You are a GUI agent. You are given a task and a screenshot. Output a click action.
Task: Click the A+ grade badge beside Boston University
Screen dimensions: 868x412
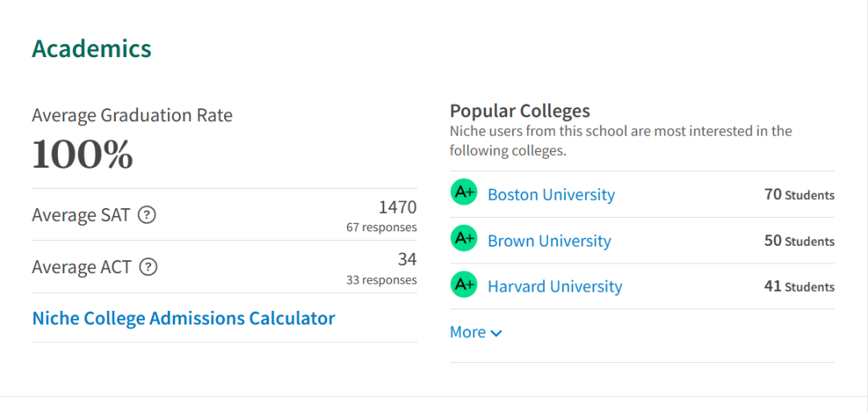(464, 193)
